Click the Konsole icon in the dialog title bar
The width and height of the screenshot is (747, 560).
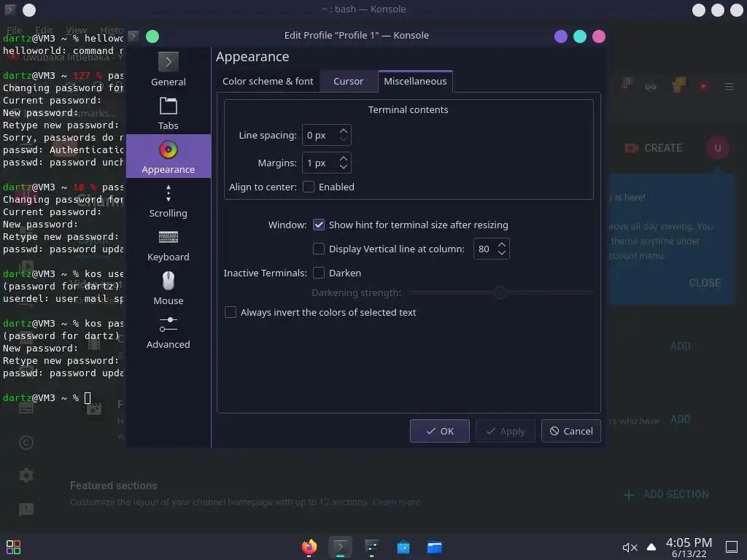(x=133, y=36)
